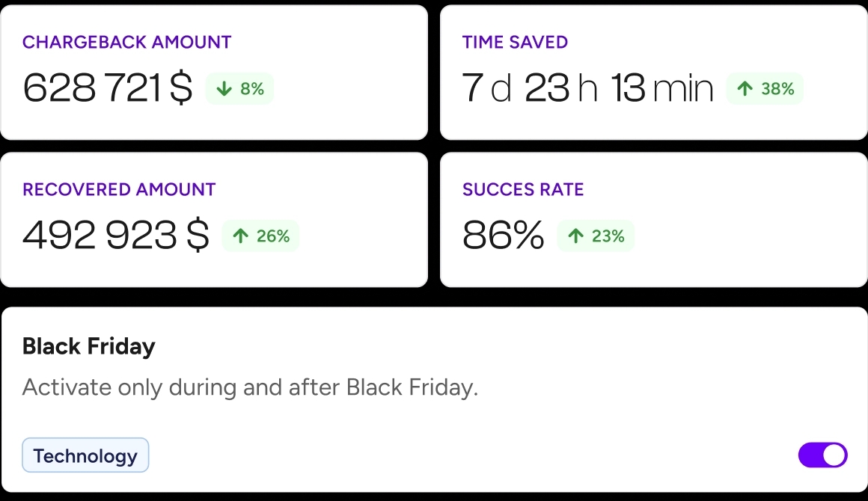Select the Succes Rate card header

(x=523, y=189)
